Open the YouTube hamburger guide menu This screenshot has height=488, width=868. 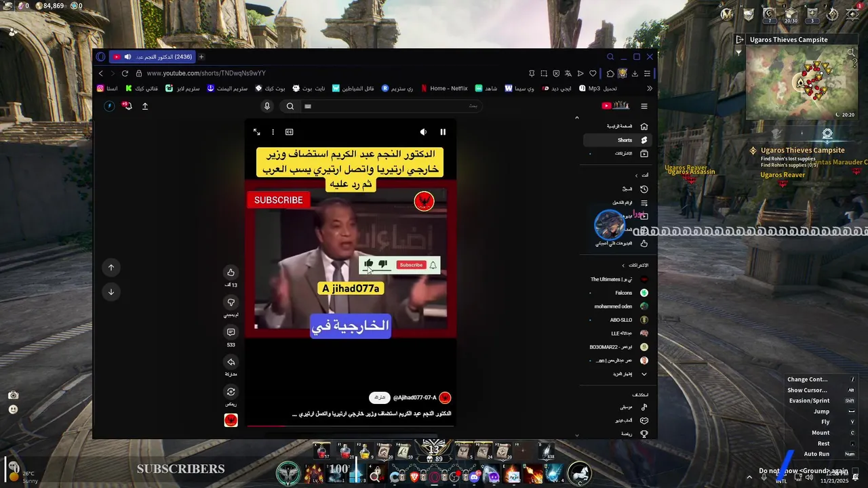point(644,106)
